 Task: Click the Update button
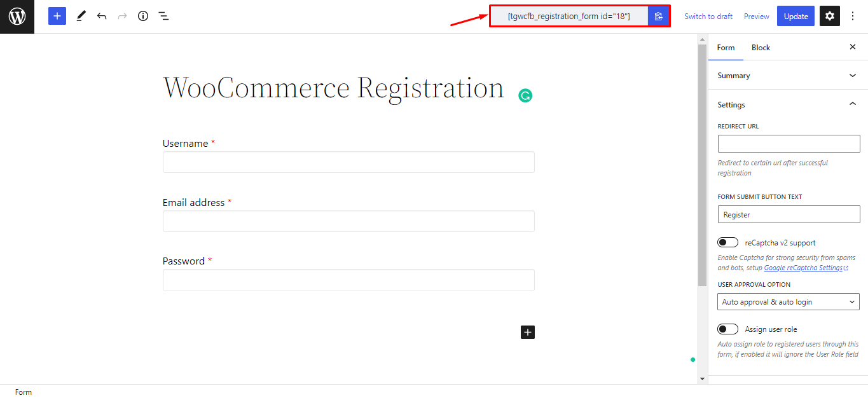795,15
